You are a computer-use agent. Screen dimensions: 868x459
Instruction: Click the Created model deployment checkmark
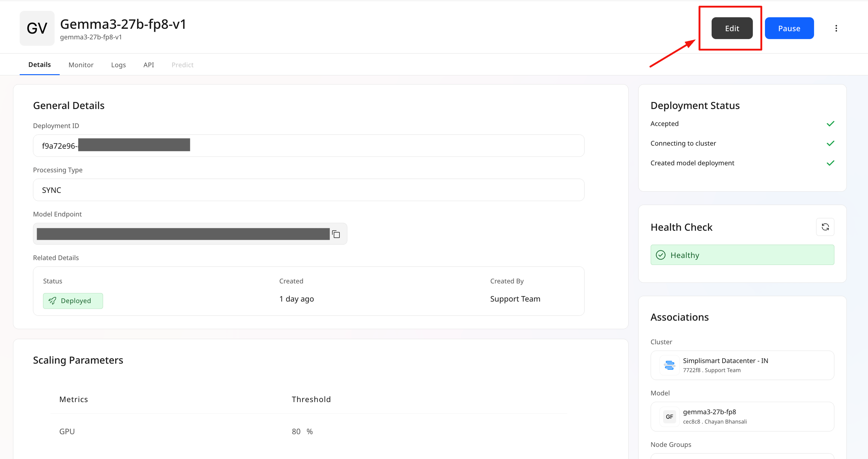point(831,163)
